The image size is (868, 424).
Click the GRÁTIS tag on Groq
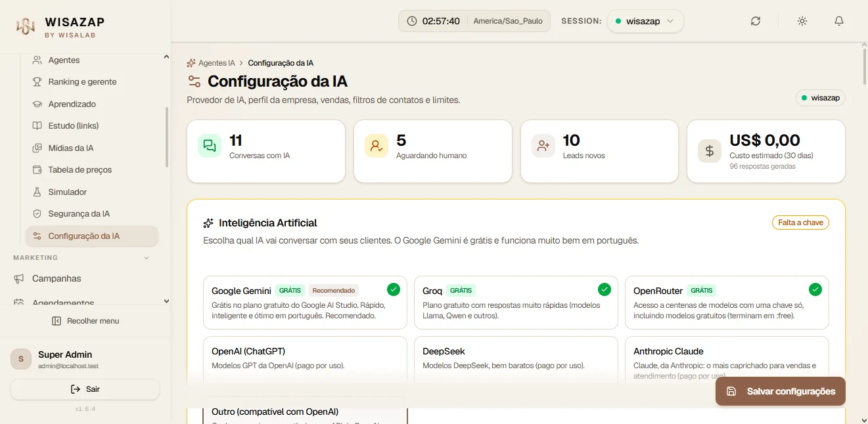pos(461,291)
